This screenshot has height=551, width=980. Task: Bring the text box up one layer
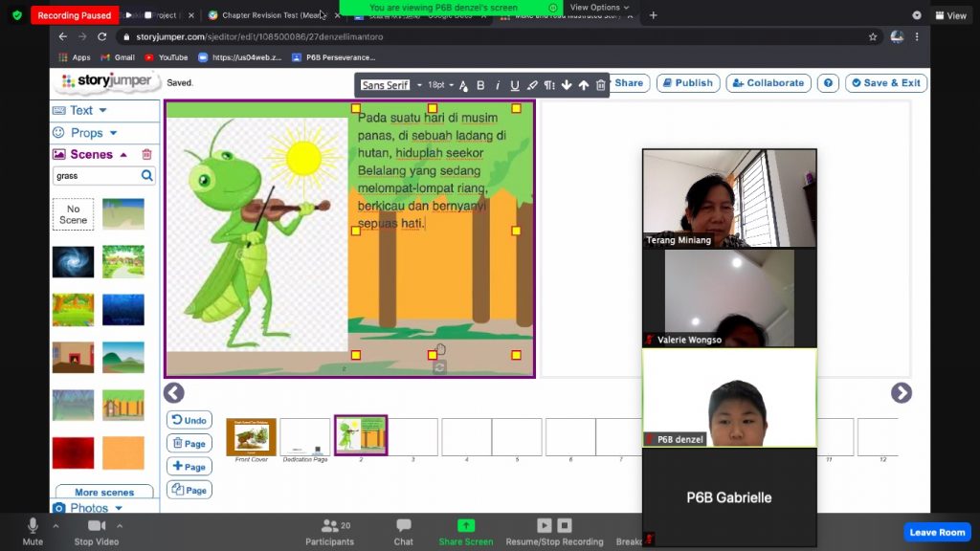point(584,85)
